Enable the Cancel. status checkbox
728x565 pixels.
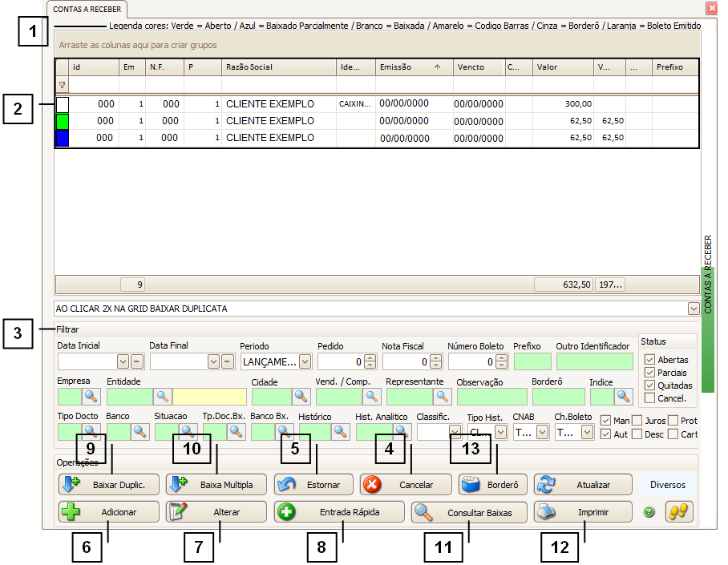coord(650,398)
